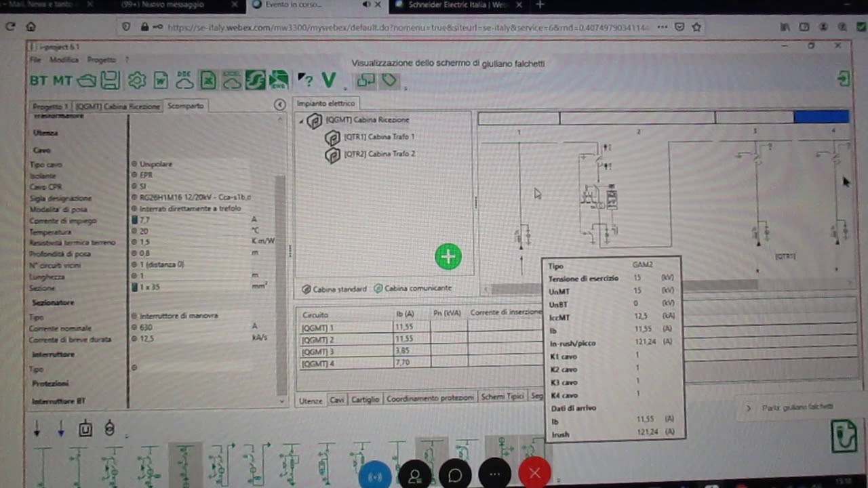
Task: Select the blue highlighted switchboard column header
Action: point(821,117)
